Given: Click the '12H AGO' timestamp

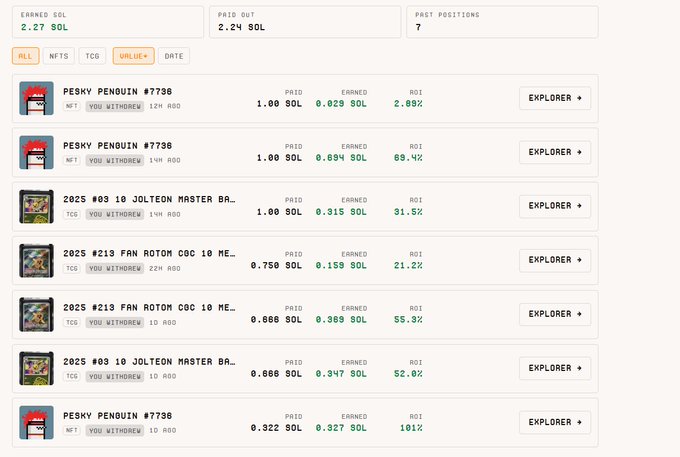Looking at the screenshot, I should (x=165, y=106).
